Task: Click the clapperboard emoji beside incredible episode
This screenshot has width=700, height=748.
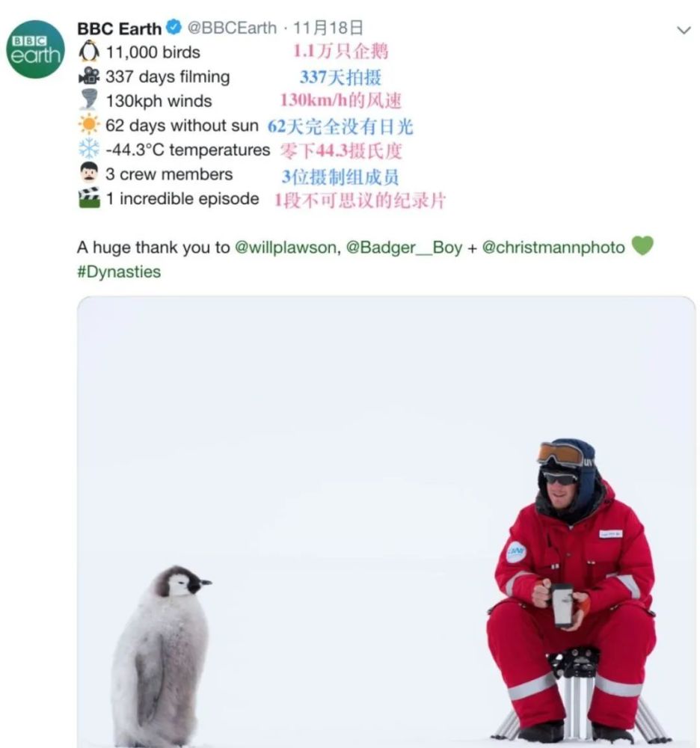Action: tap(89, 198)
